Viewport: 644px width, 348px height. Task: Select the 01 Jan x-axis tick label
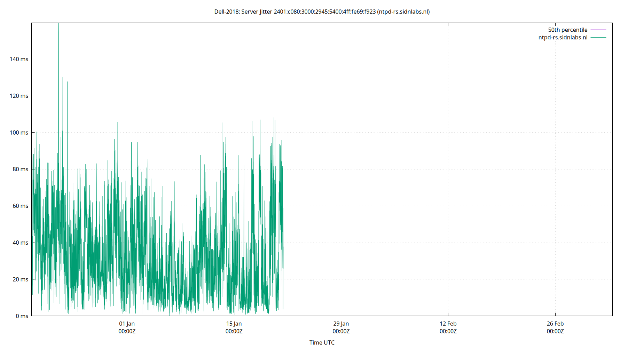127,324
